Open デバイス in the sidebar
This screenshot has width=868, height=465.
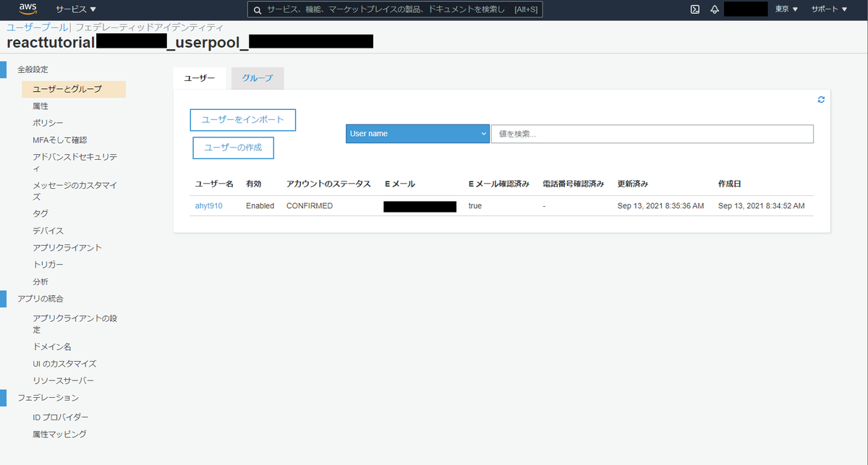click(x=48, y=231)
